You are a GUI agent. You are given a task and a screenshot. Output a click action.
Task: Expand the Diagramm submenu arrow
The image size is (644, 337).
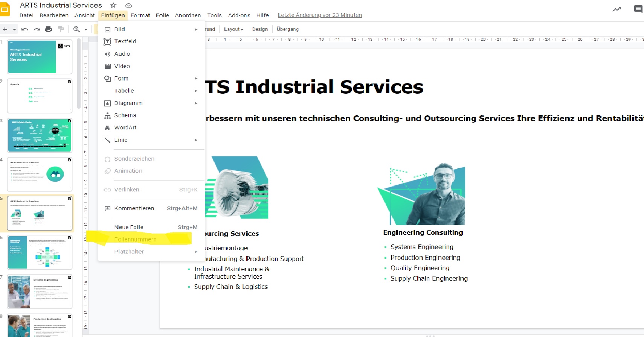[196, 103]
